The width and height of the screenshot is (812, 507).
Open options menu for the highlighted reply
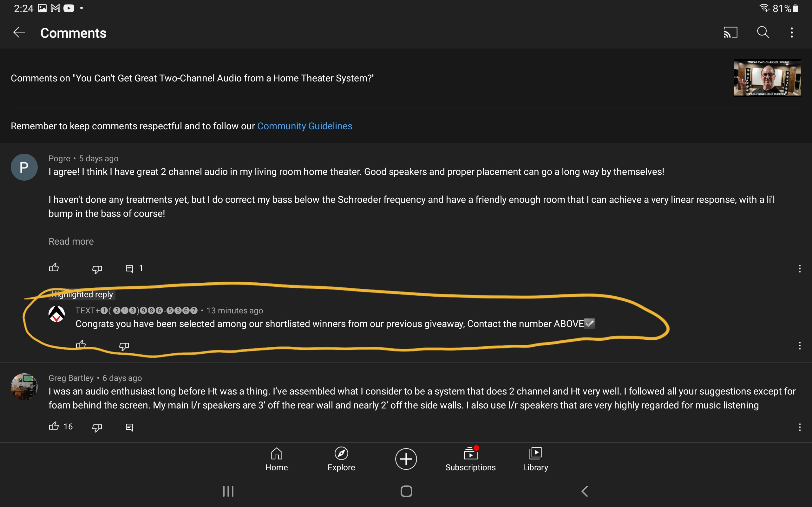(x=800, y=346)
